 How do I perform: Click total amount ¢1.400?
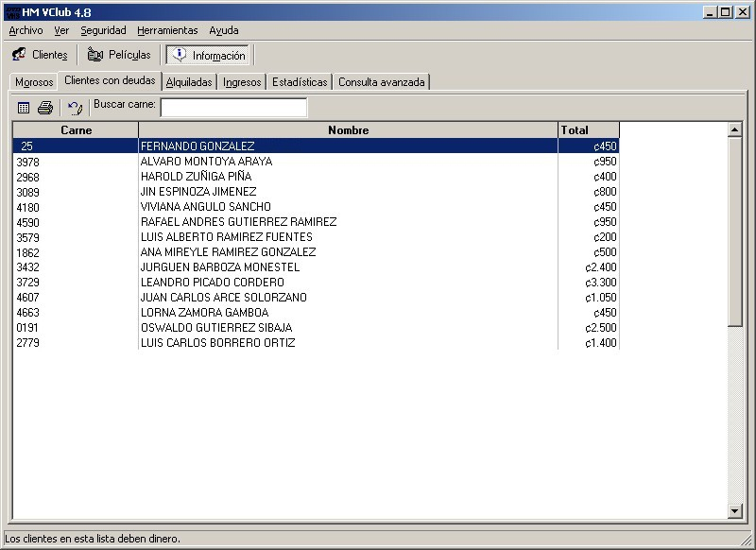pyautogui.click(x=601, y=343)
